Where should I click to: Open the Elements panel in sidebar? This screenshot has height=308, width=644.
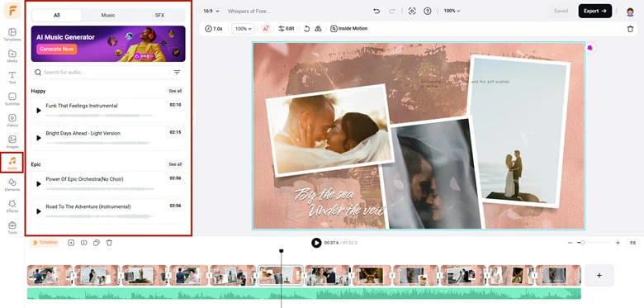click(12, 184)
